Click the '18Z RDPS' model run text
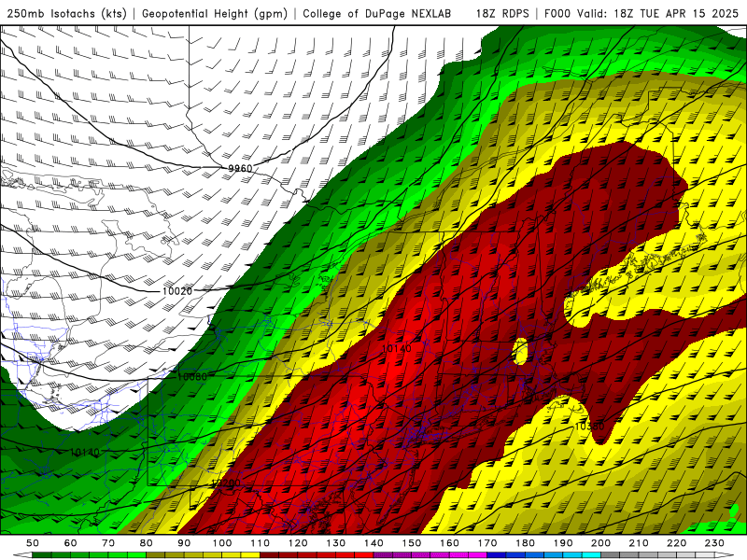 click(x=502, y=13)
